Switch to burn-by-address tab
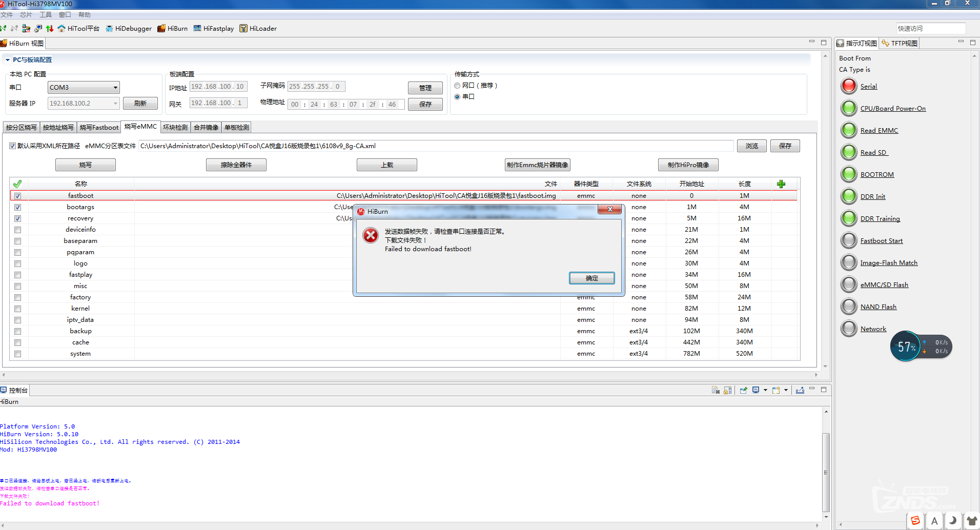The width and height of the screenshot is (980, 530). [58, 127]
